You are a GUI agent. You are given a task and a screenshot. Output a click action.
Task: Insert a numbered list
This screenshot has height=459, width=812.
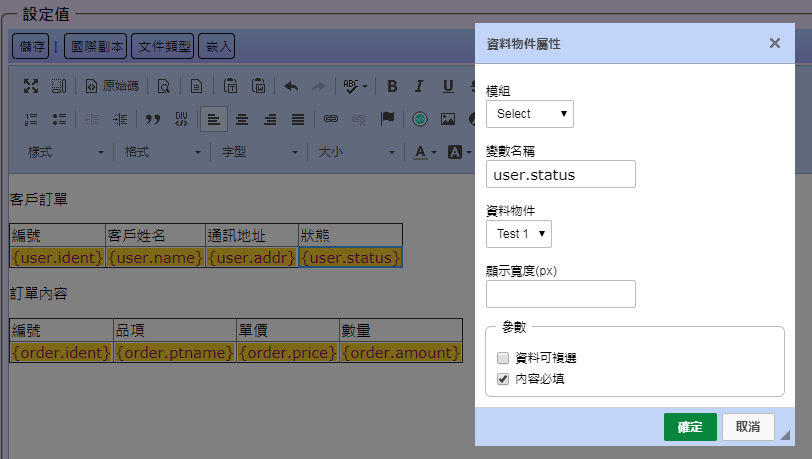coord(31,119)
